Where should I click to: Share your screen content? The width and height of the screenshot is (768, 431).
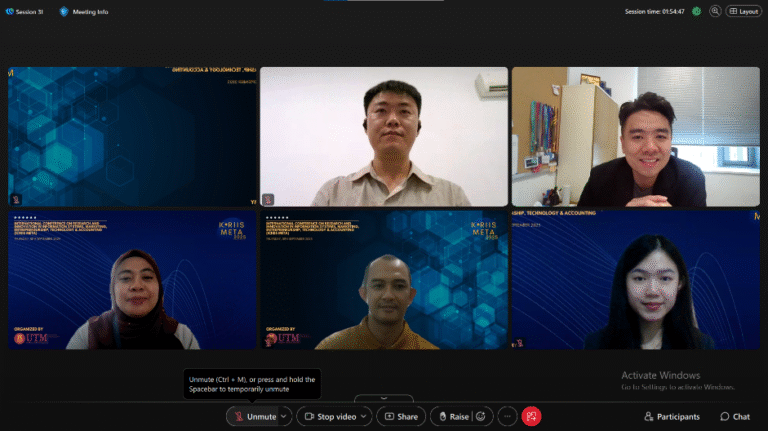coord(401,416)
